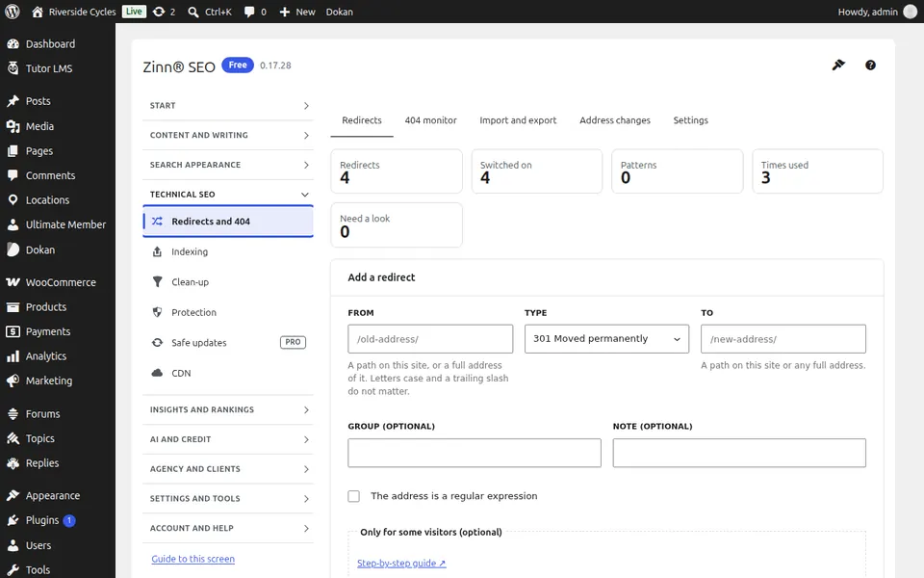Expand the Settings and Tools section
This screenshot has width=924, height=578.
click(228, 498)
